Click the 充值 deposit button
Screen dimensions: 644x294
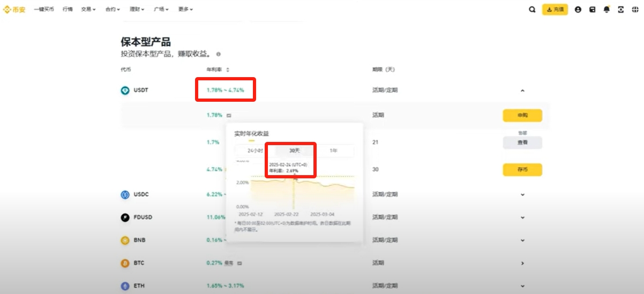click(555, 9)
